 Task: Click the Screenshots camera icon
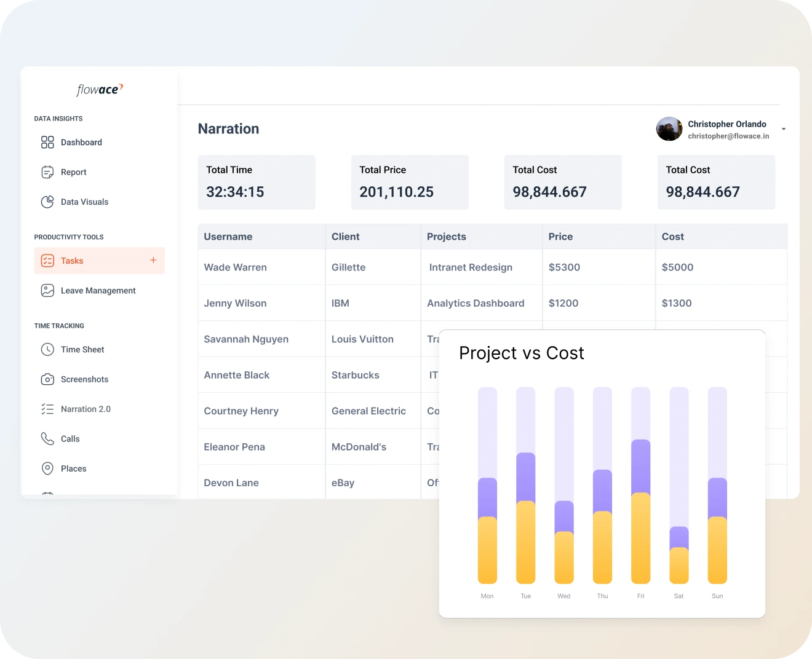(x=47, y=379)
